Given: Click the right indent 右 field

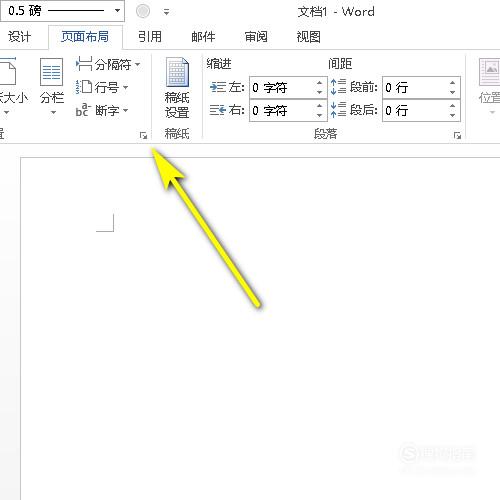Looking at the screenshot, I should click(282, 110).
